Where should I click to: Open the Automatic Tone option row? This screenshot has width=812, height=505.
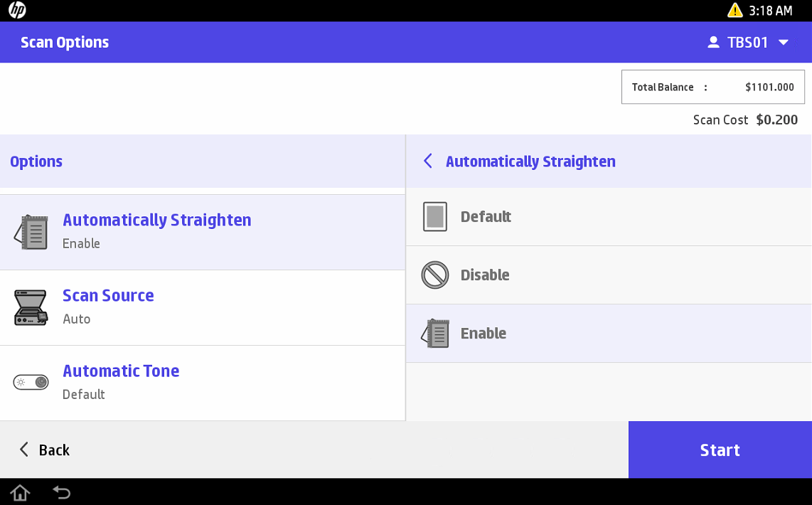tap(202, 383)
